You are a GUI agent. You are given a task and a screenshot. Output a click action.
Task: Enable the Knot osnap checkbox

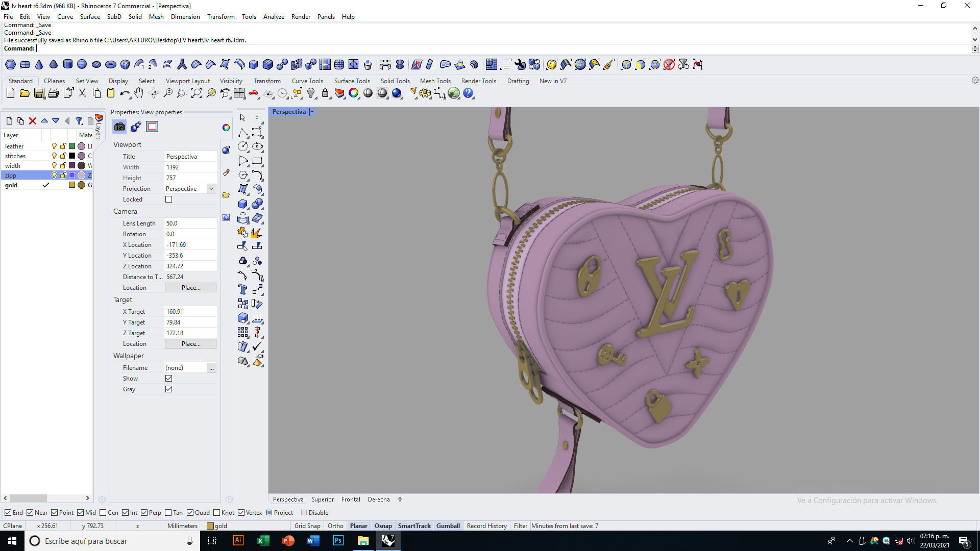[217, 513]
